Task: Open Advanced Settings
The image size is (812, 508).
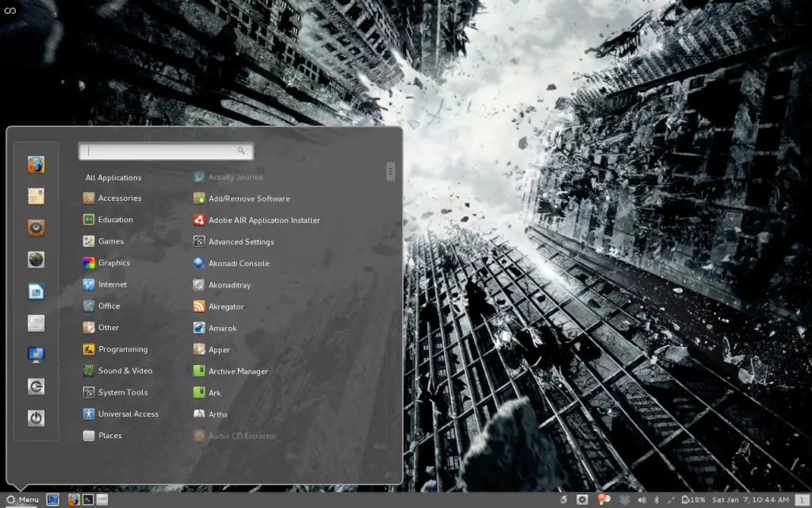Action: point(234,241)
